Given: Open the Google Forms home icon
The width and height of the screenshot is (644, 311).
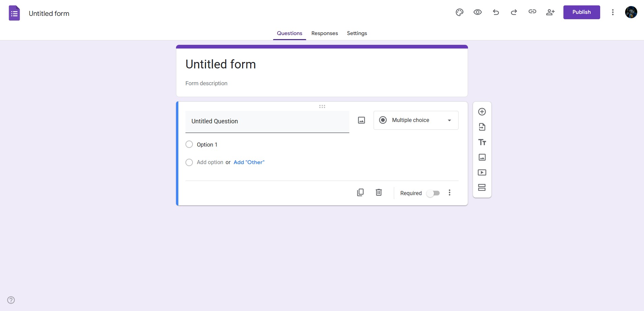Looking at the screenshot, I should (14, 13).
